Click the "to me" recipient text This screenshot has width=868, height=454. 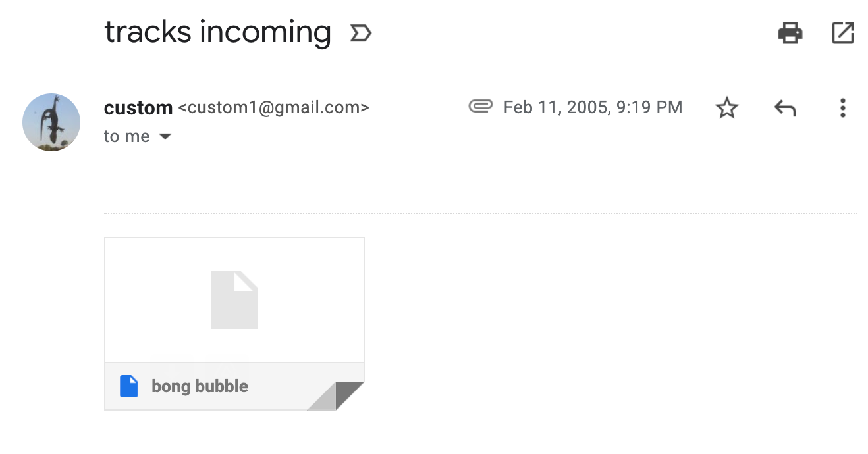tap(126, 137)
